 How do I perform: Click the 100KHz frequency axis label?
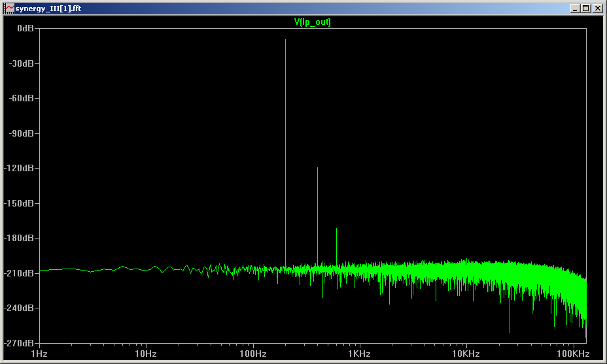click(x=573, y=354)
